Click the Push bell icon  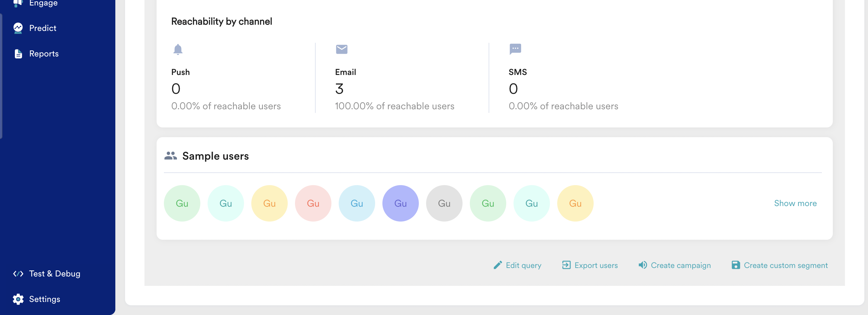click(x=178, y=49)
